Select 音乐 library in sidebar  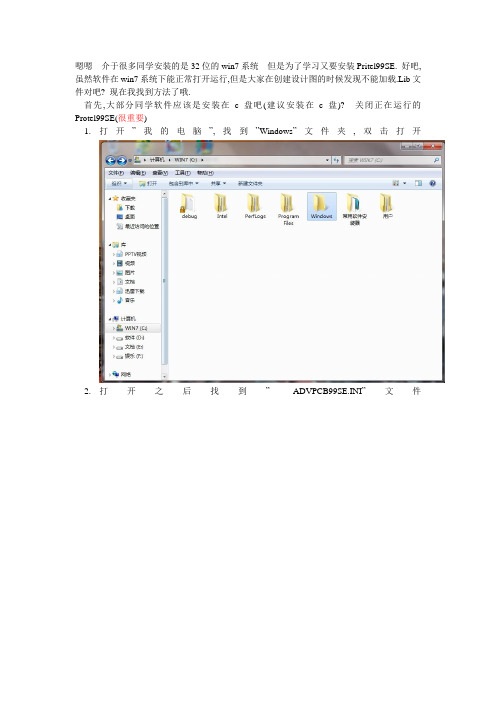[x=126, y=300]
